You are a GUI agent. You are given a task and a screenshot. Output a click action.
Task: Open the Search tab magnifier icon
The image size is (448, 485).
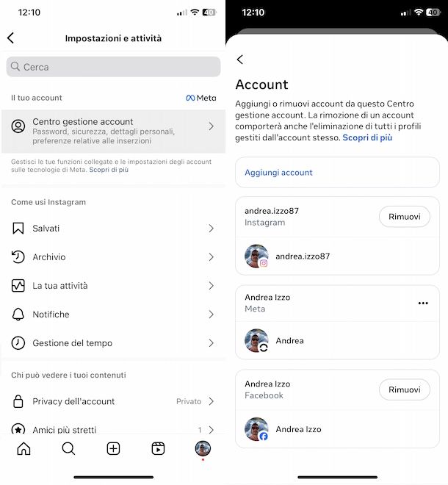pyautogui.click(x=68, y=448)
